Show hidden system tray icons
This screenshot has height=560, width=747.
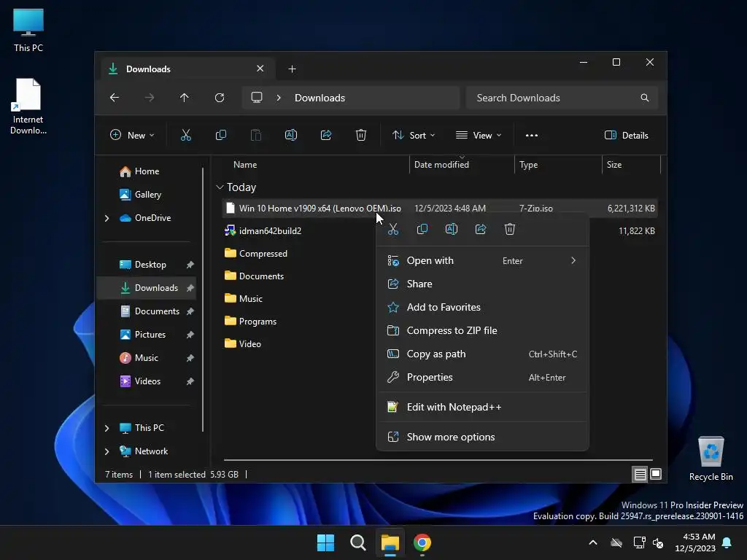pos(593,542)
